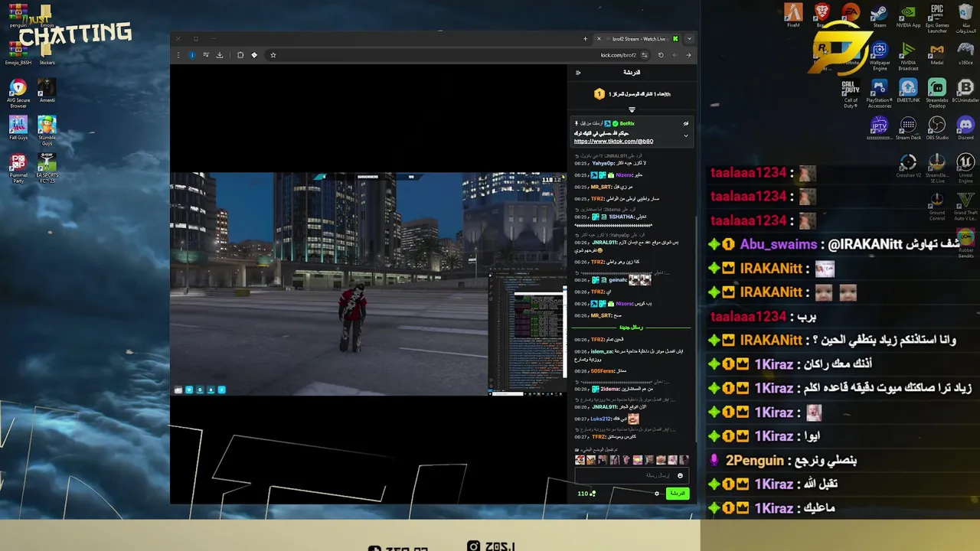Open the emoji picker in chat input

(x=680, y=476)
